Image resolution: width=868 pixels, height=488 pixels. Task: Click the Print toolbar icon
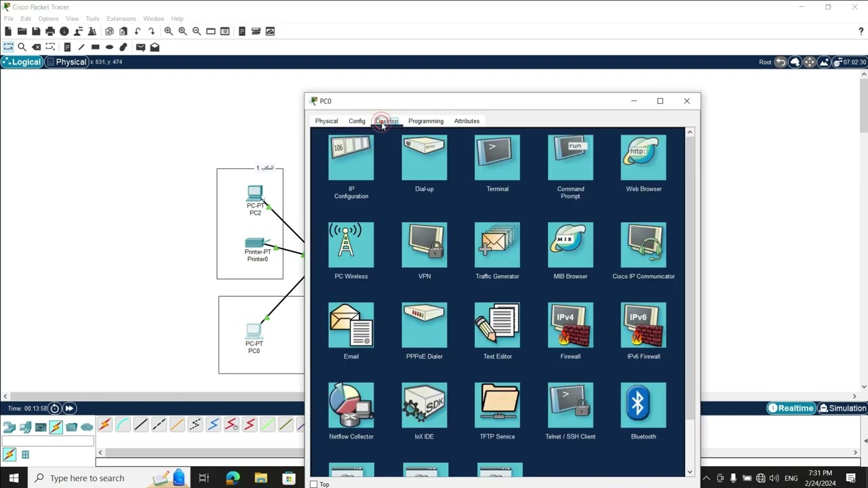pyautogui.click(x=50, y=31)
